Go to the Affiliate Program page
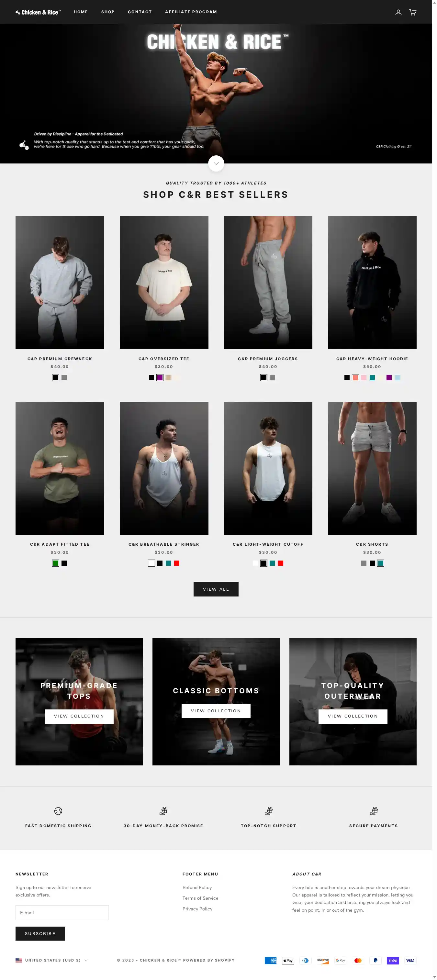The width and height of the screenshot is (437, 980). pyautogui.click(x=191, y=12)
